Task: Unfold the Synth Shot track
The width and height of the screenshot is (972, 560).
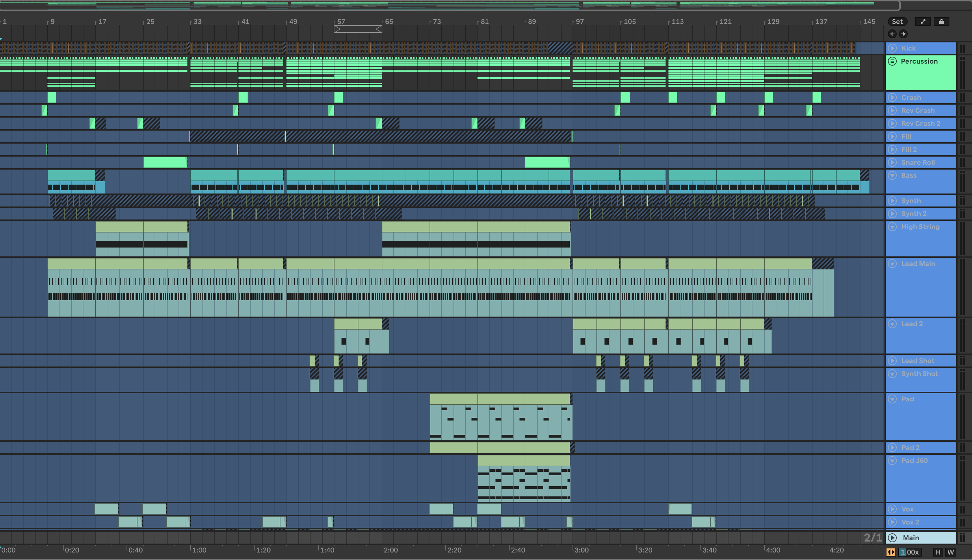Action: point(892,374)
